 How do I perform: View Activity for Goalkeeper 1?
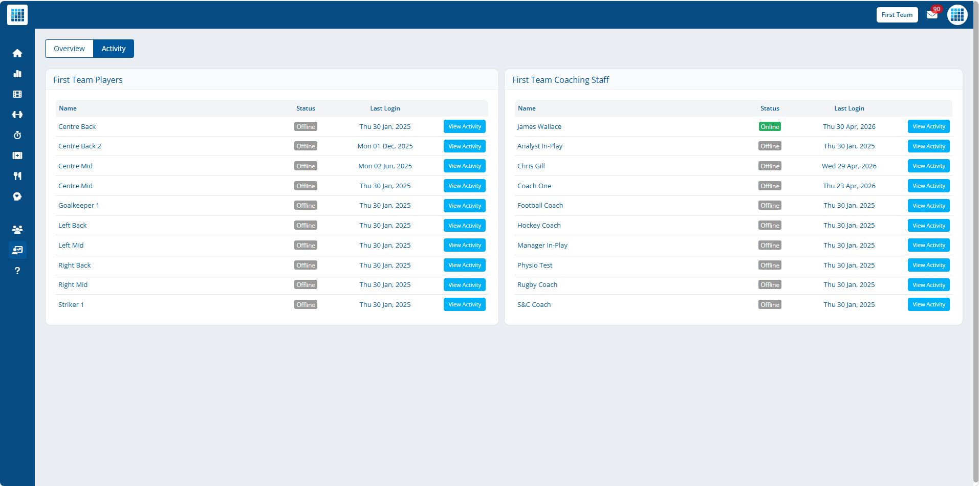tap(464, 205)
